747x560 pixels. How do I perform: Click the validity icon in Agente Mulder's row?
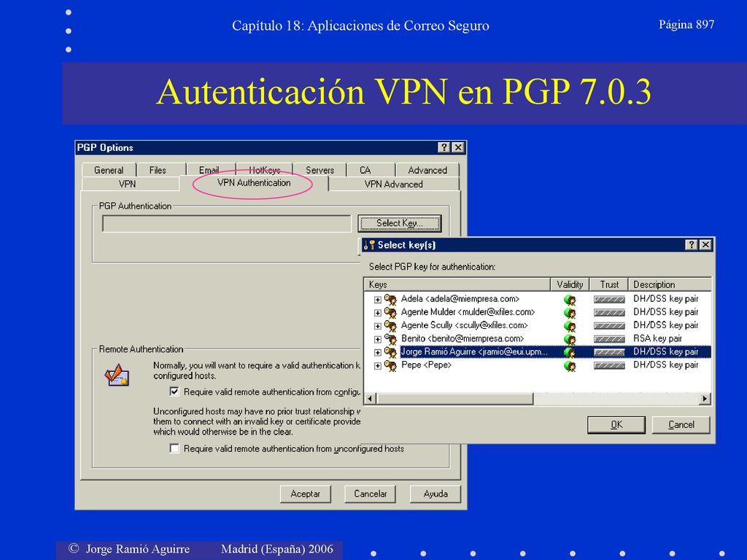[570, 313]
